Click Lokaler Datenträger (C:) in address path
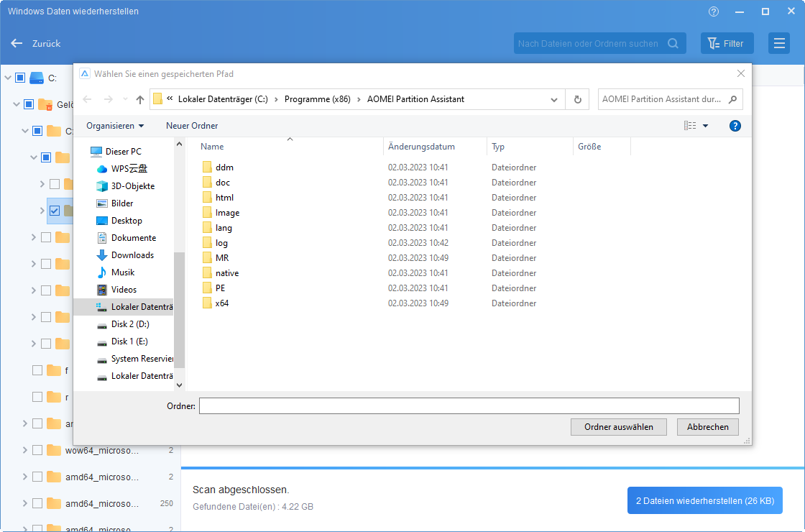Viewport: 805px width, 532px height. 223,100
